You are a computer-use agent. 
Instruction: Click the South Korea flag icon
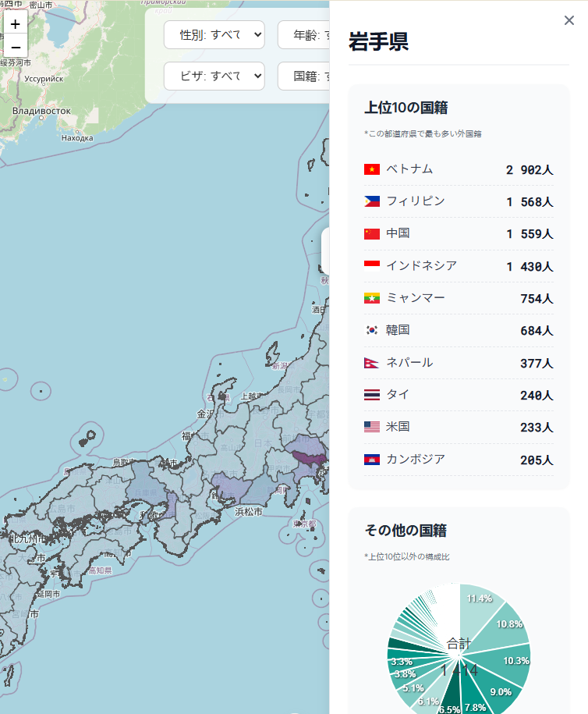371,330
